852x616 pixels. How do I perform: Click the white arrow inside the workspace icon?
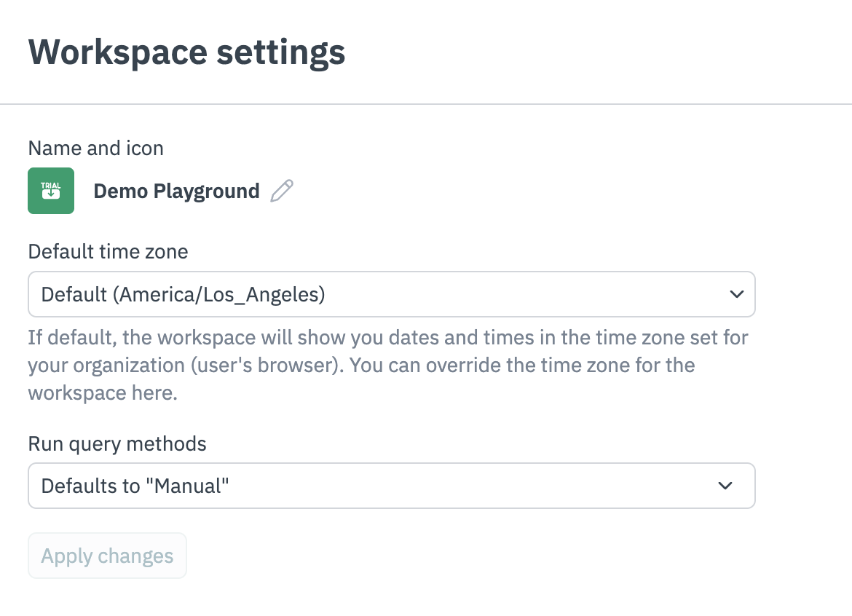[x=51, y=194]
